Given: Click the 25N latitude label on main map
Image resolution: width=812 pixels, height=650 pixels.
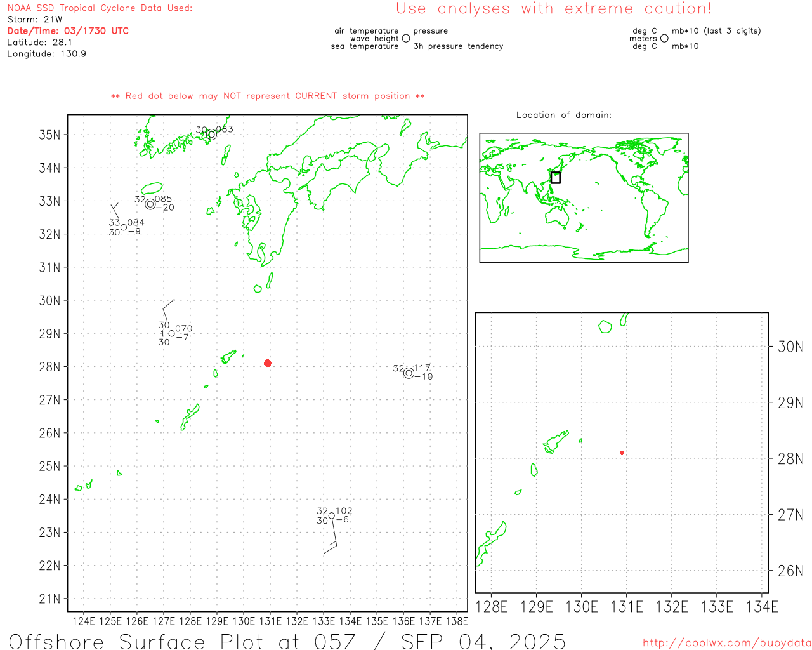Looking at the screenshot, I should click(49, 467).
